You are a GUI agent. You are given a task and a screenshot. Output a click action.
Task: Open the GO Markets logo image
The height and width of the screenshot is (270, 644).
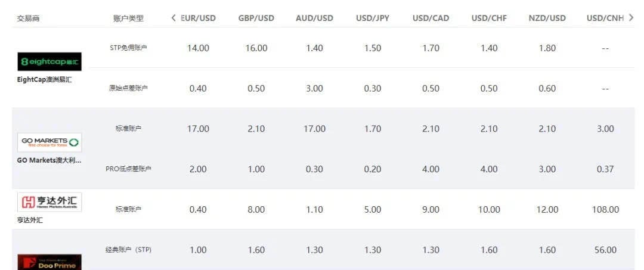click(49, 142)
